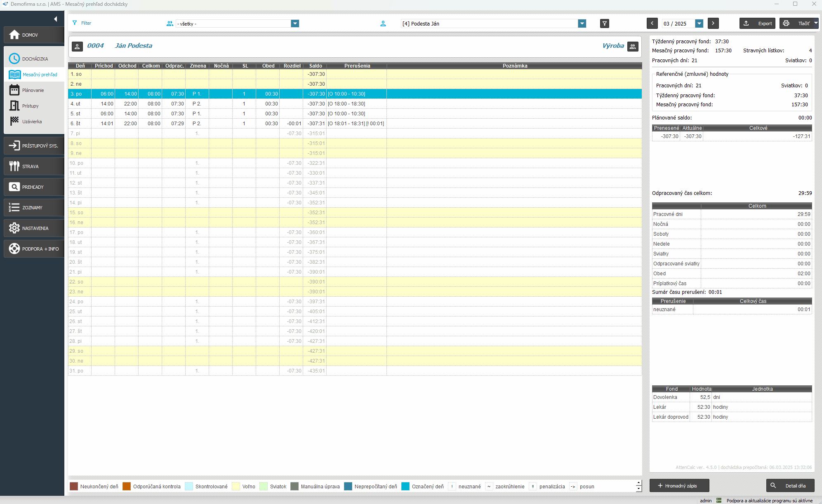Screen dimensions: 822x504
Task: Open the PREHĽADY menu section
Action: point(33,187)
